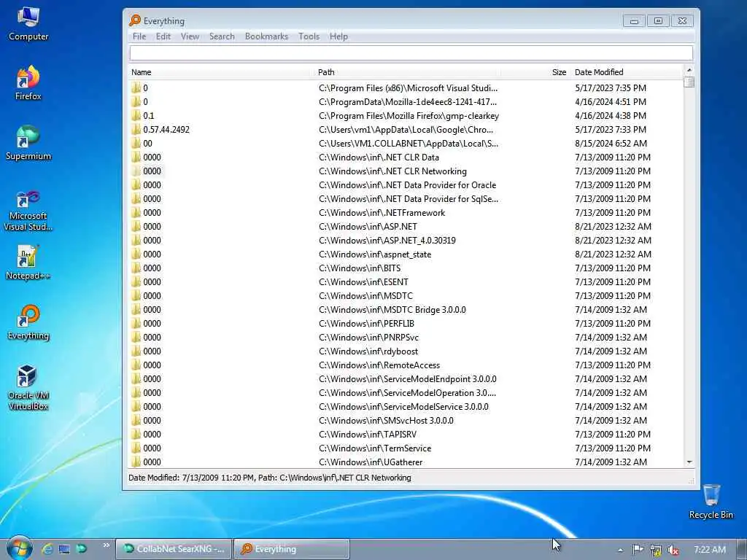Click folder icon in the TermService row
The height and width of the screenshot is (560, 747).
point(136,448)
